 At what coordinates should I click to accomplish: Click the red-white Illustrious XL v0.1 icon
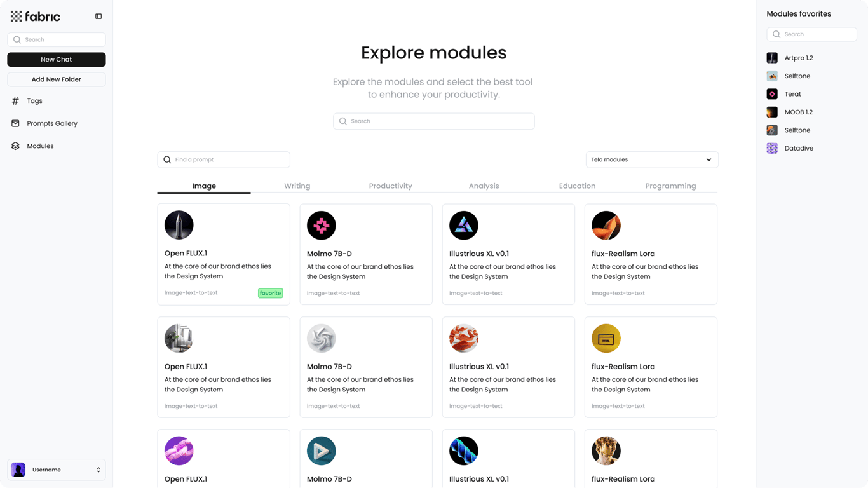point(464,338)
